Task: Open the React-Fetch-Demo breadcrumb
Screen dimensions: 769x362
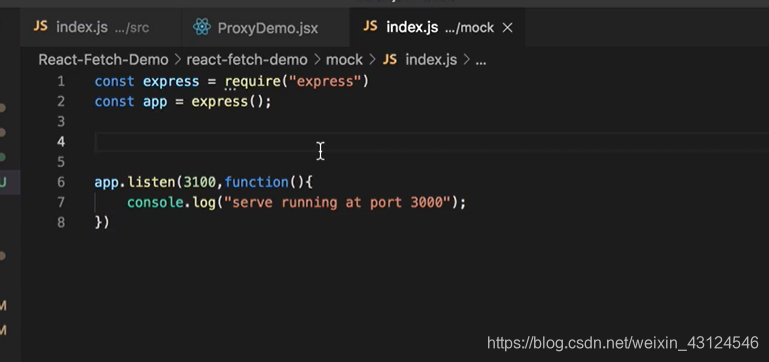Action: click(103, 60)
